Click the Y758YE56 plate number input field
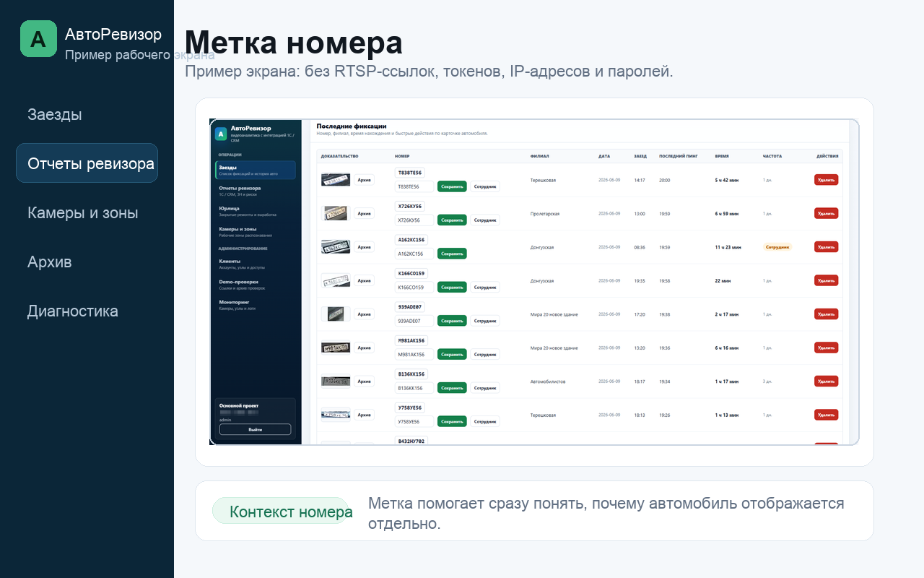Image resolution: width=924 pixels, height=578 pixels. [x=414, y=421]
